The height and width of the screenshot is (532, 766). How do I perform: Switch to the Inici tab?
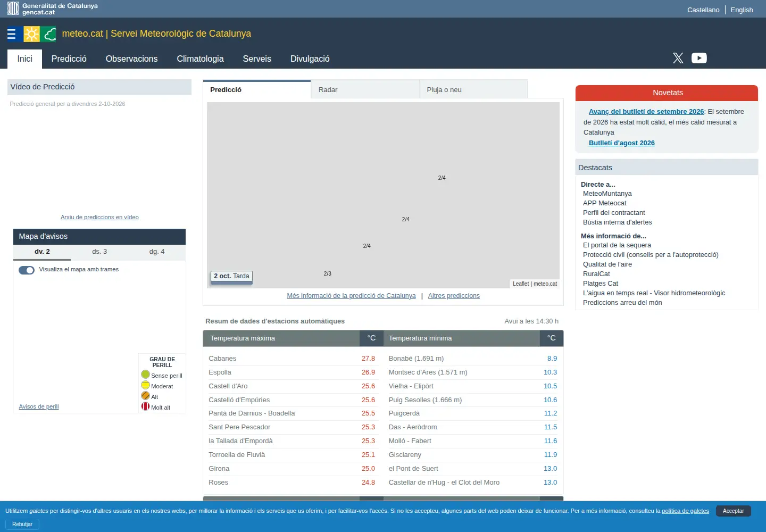[25, 59]
